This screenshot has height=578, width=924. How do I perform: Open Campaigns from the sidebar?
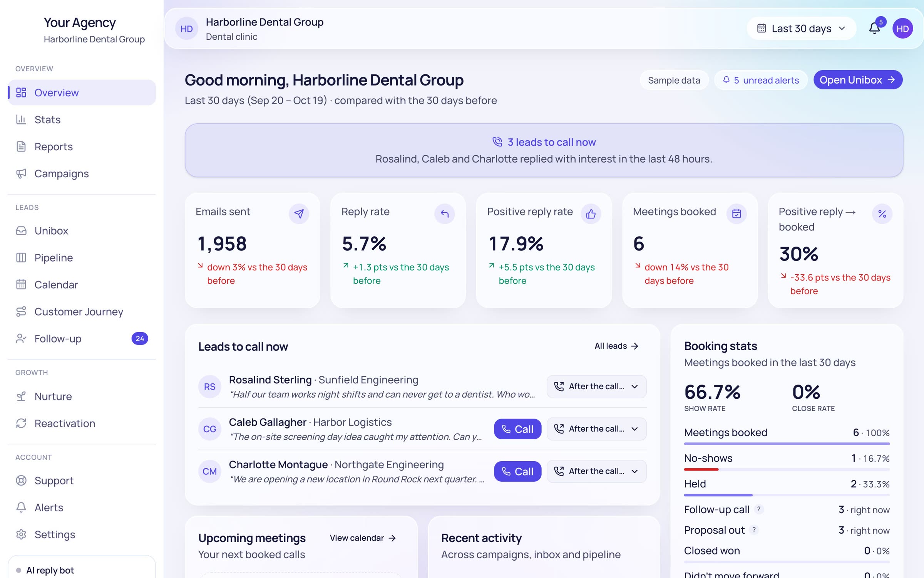coord(82,173)
